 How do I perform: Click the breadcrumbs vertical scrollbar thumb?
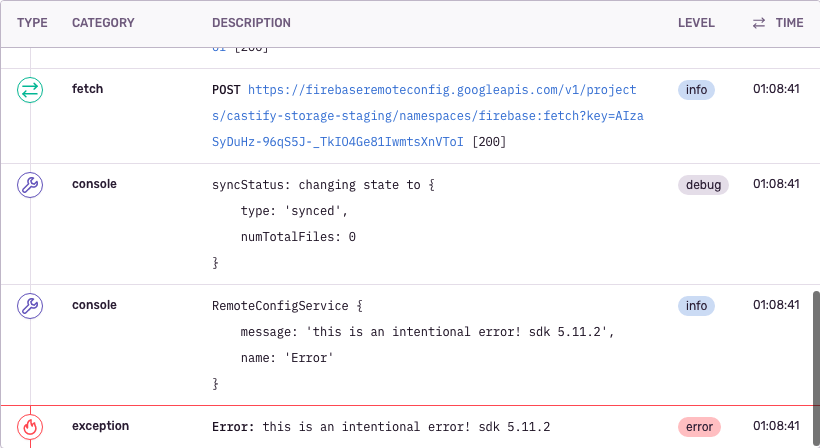(816, 369)
